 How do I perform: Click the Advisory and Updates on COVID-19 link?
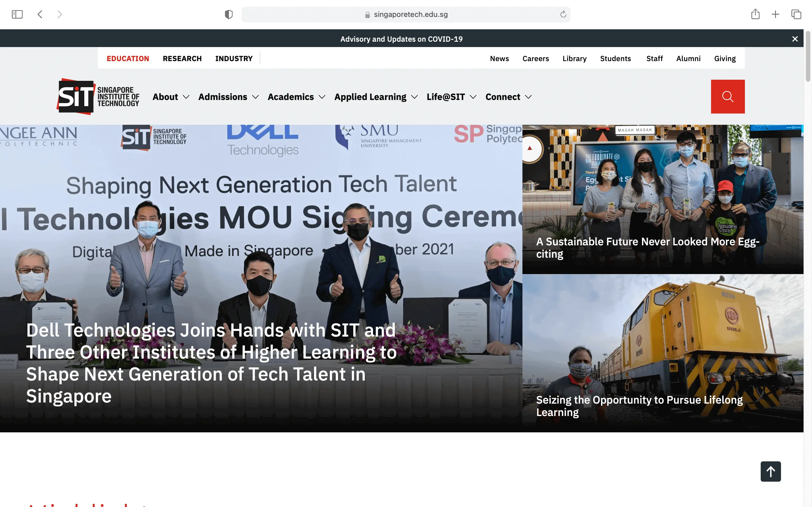pos(401,39)
